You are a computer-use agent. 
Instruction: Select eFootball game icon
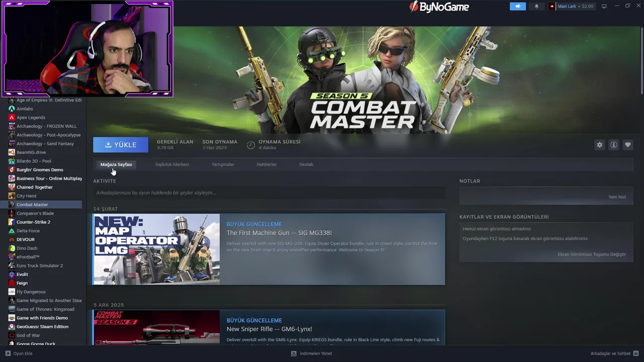click(x=12, y=257)
